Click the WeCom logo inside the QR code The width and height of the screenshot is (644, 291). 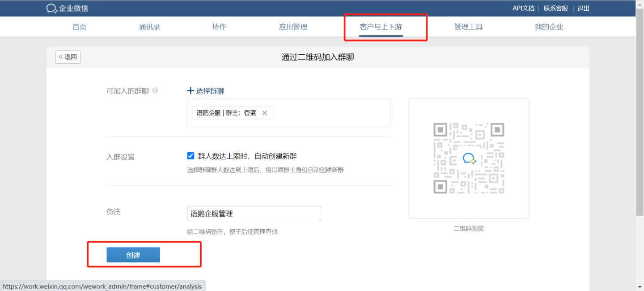coord(469,158)
